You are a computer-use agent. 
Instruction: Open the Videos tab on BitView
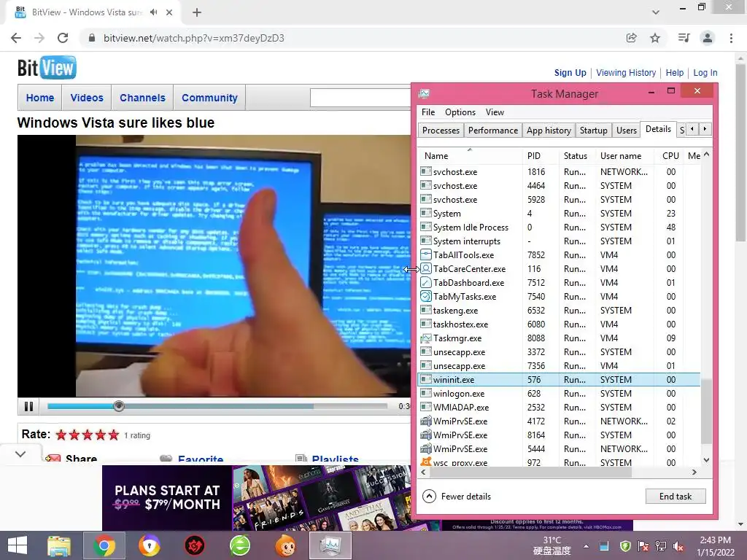[87, 98]
